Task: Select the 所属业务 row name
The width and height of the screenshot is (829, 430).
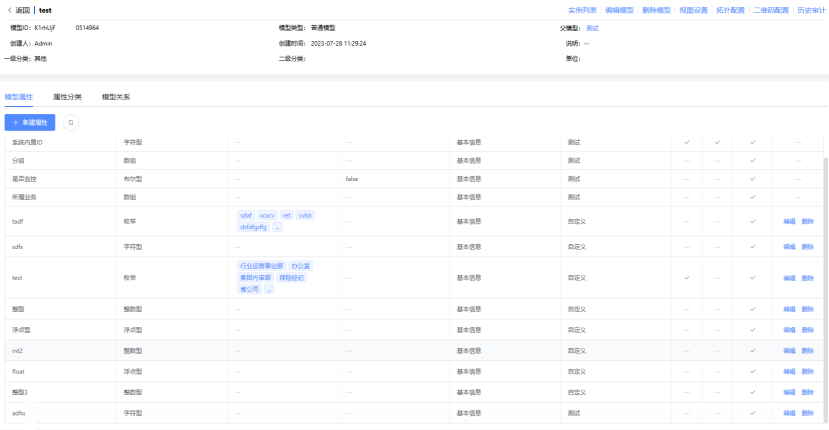Action: tap(24, 197)
